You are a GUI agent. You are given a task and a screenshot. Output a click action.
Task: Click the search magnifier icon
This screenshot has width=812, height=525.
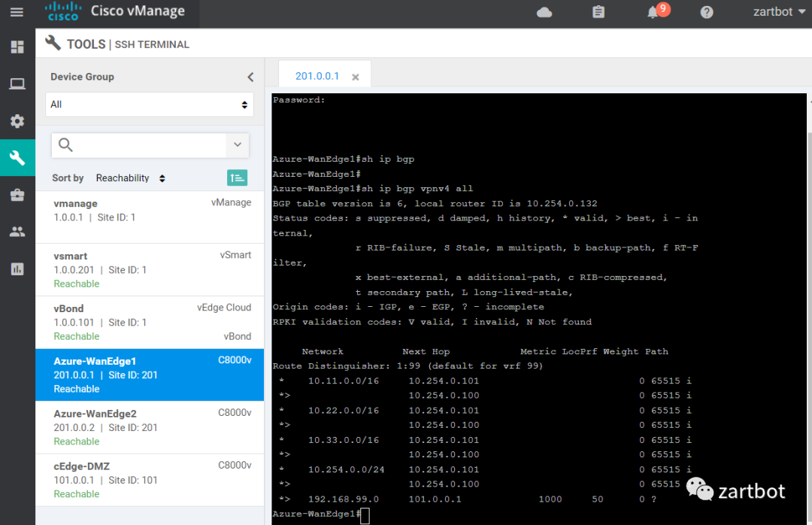pyautogui.click(x=65, y=144)
